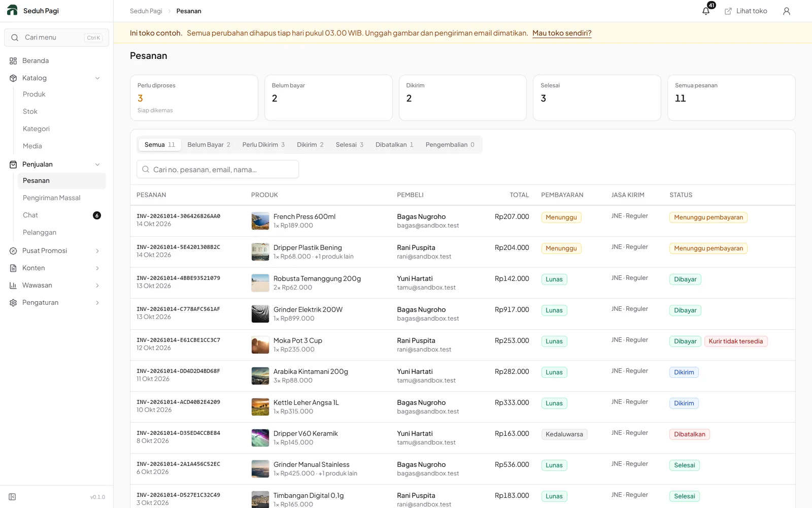Image resolution: width=812 pixels, height=508 pixels.
Task: Click the Penjualan shopping bag icon
Action: (13, 165)
